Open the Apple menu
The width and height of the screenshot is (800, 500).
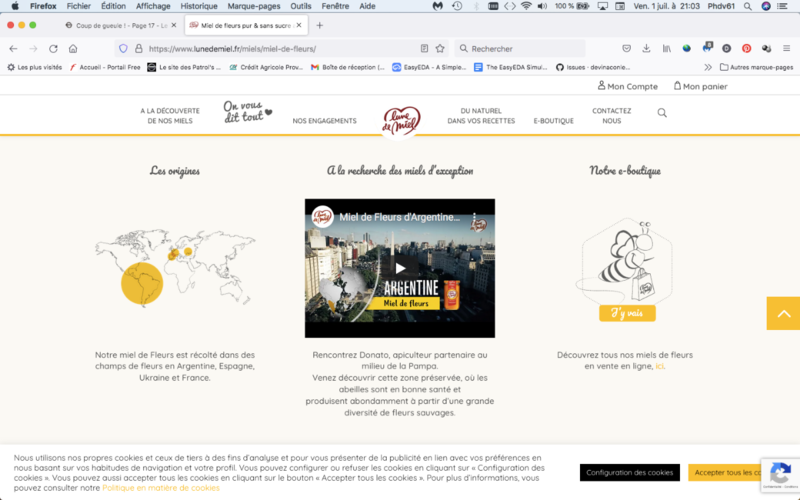[x=15, y=6]
